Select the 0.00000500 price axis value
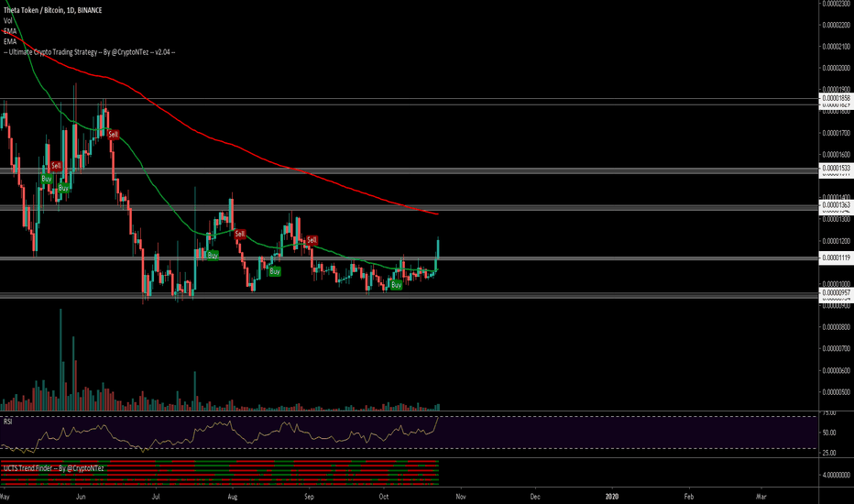The width and height of the screenshot is (854, 504). (836, 392)
